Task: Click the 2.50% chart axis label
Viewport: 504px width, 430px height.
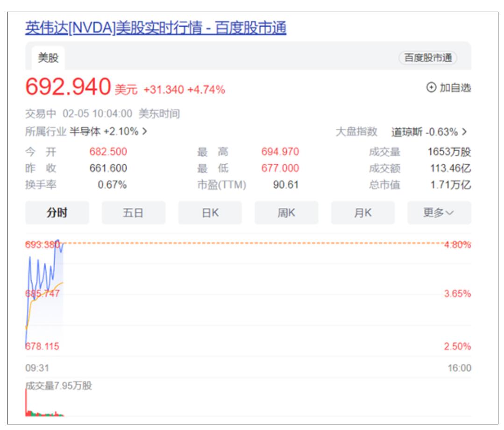Action: pyautogui.click(x=457, y=346)
